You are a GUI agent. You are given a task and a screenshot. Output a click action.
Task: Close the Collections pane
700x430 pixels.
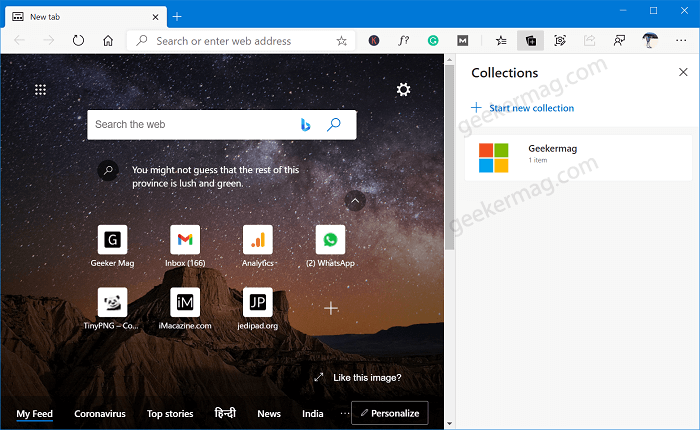[x=683, y=72]
